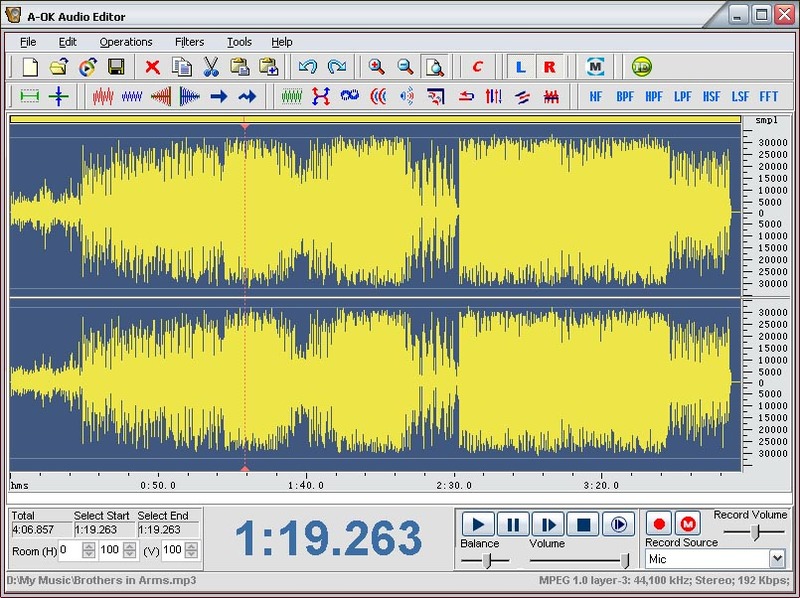Apply the LSF low shelf filter
Image resolution: width=800 pixels, height=598 pixels.
(x=740, y=96)
